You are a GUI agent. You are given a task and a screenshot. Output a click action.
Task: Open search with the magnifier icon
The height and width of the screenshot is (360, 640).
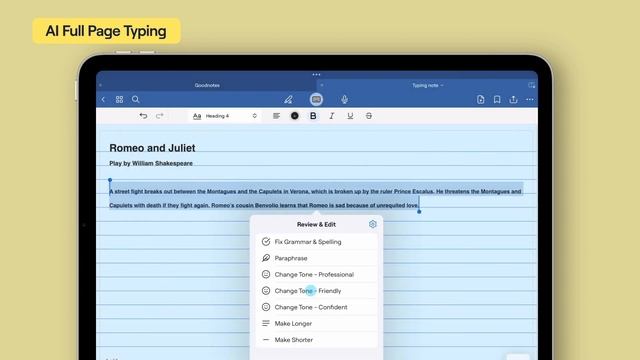pos(136,99)
